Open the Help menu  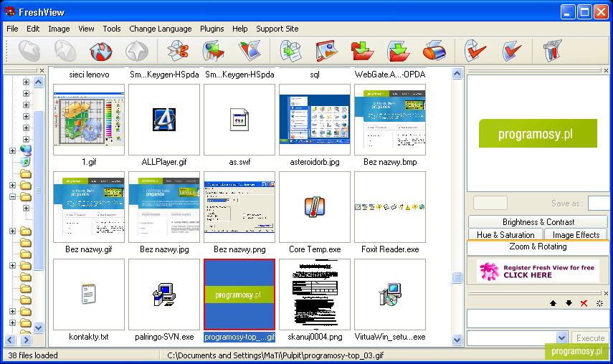(239, 29)
